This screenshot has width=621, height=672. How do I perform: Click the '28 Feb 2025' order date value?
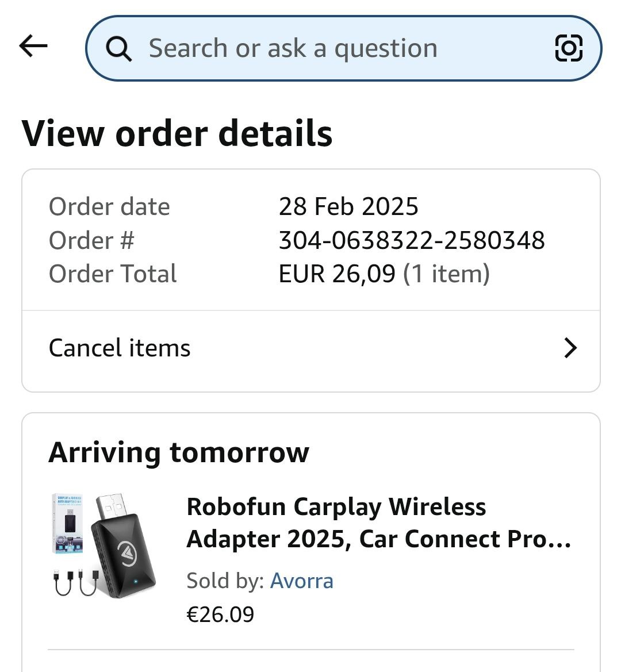click(x=348, y=207)
